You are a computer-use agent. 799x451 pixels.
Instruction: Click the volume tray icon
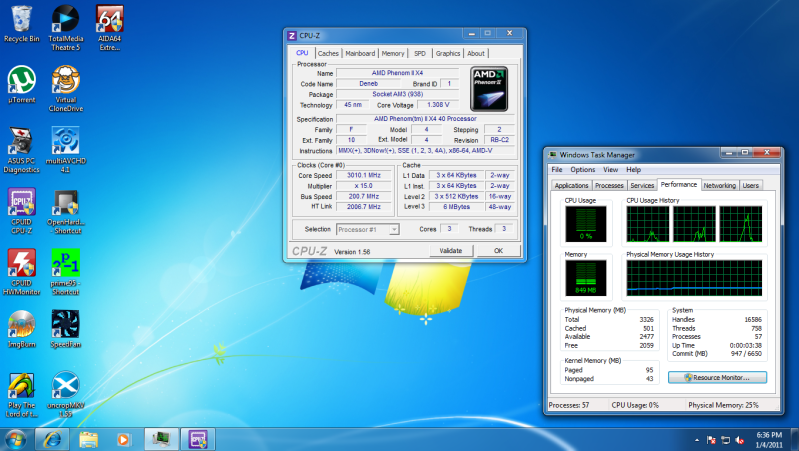click(x=740, y=440)
